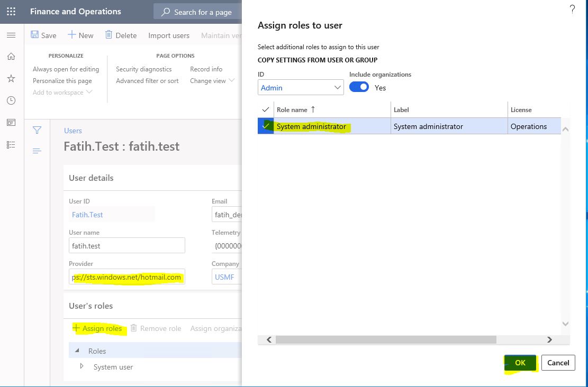
Task: Open Modules list icon in sidebar
Action: pos(11,145)
